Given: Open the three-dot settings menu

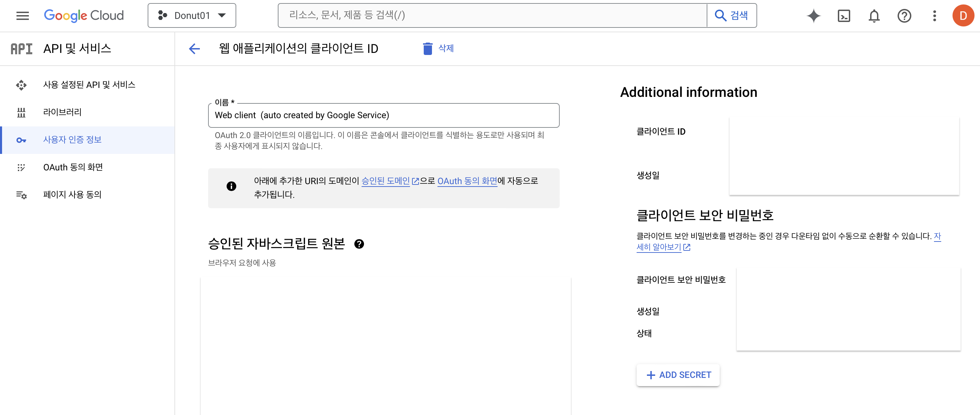Looking at the screenshot, I should (934, 15).
